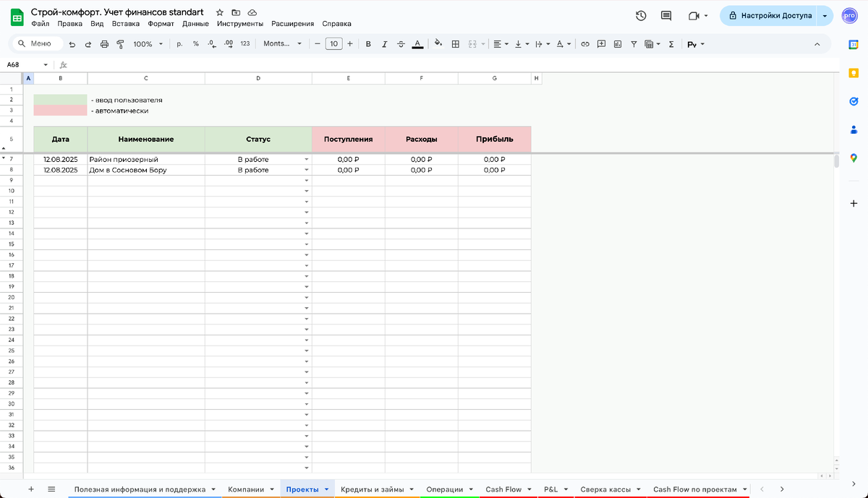Open status dropdown for Дом в Сосновом Бору

tap(307, 171)
